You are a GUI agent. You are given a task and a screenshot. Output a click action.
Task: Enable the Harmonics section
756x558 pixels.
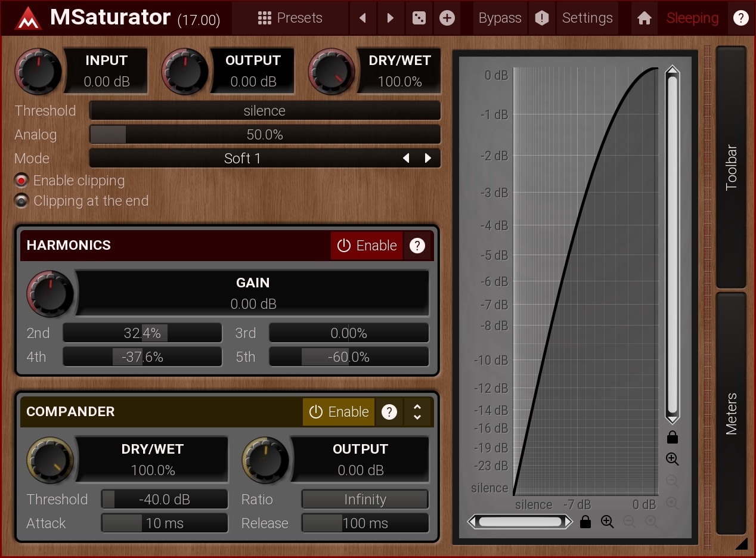(367, 246)
